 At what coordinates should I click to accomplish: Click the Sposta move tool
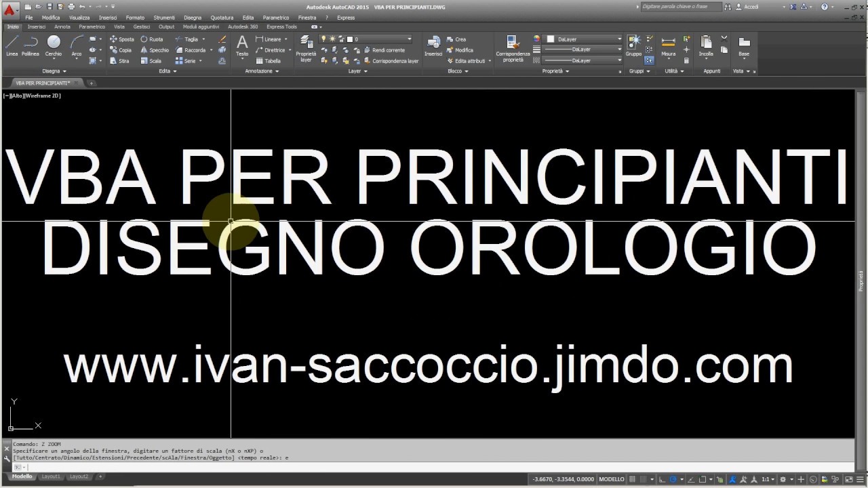pyautogui.click(x=122, y=39)
